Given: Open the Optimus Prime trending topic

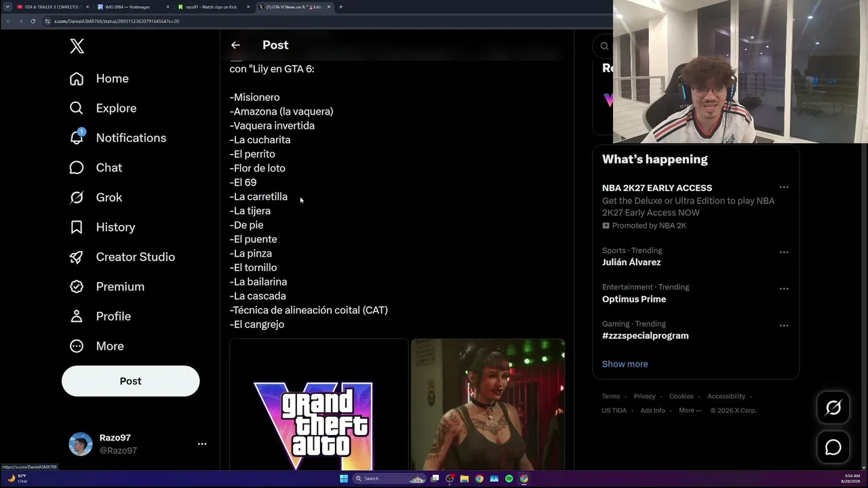Looking at the screenshot, I should coord(634,299).
